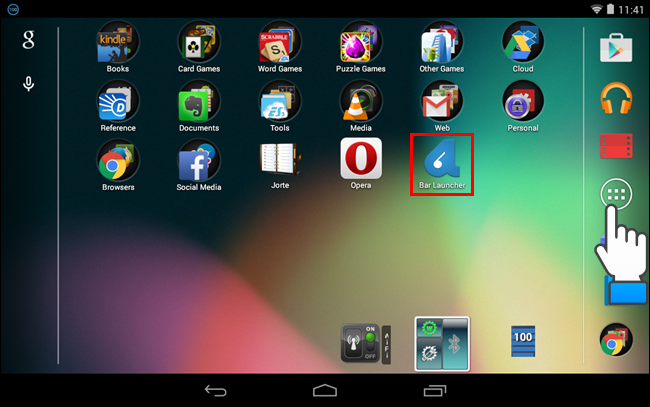The width and height of the screenshot is (650, 407).
Task: Open Google Play Store from dock
Action: 616,48
